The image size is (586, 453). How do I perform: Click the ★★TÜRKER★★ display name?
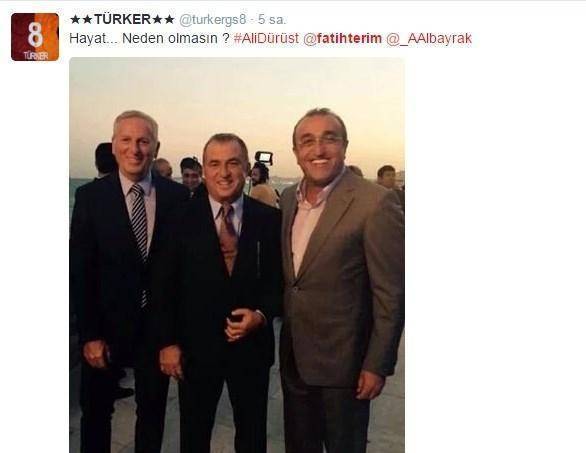click(122, 19)
